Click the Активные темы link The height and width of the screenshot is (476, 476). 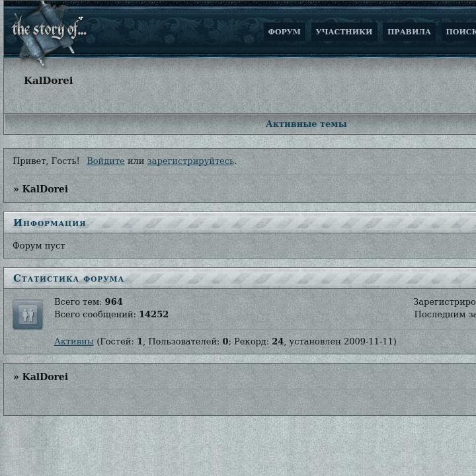[306, 124]
